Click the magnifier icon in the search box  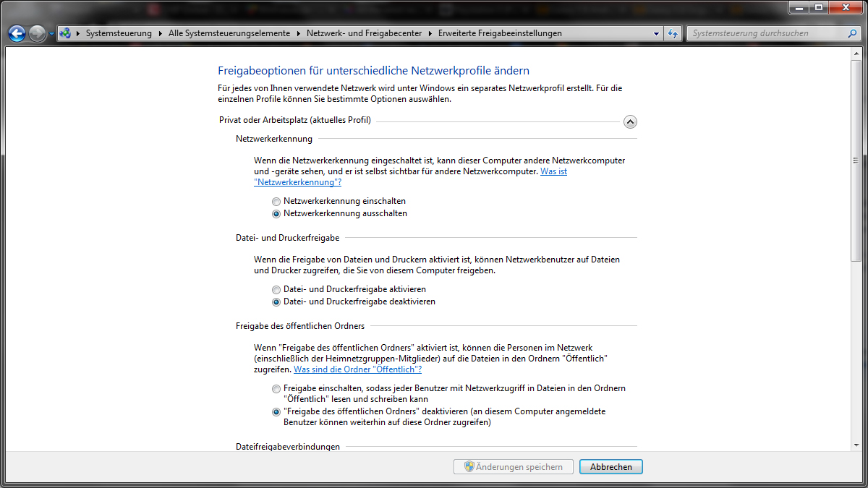click(853, 33)
